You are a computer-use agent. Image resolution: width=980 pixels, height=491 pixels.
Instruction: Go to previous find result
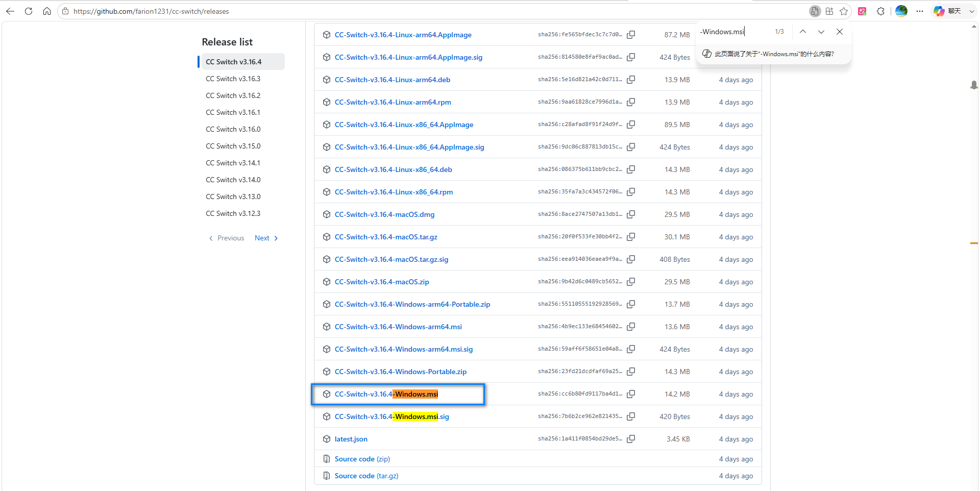[803, 32]
